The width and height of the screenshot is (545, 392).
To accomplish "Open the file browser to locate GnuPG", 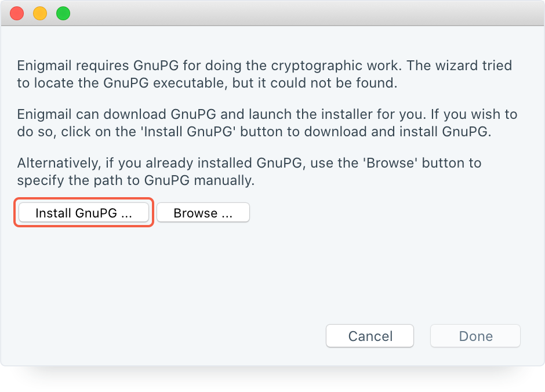I will pyautogui.click(x=203, y=212).
